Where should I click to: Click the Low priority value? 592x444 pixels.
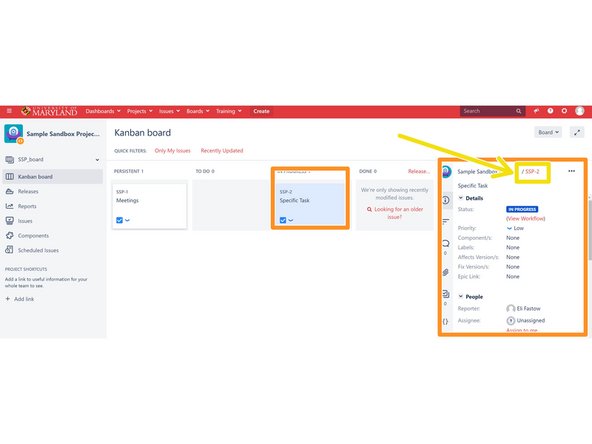[515, 228]
